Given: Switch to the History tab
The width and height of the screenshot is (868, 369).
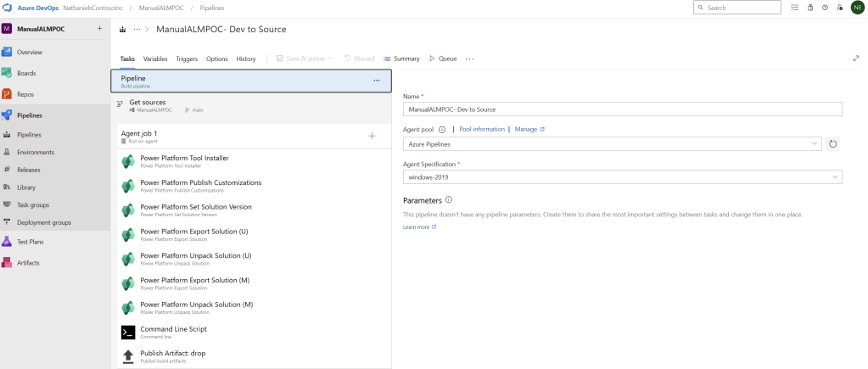Looking at the screenshot, I should [246, 59].
